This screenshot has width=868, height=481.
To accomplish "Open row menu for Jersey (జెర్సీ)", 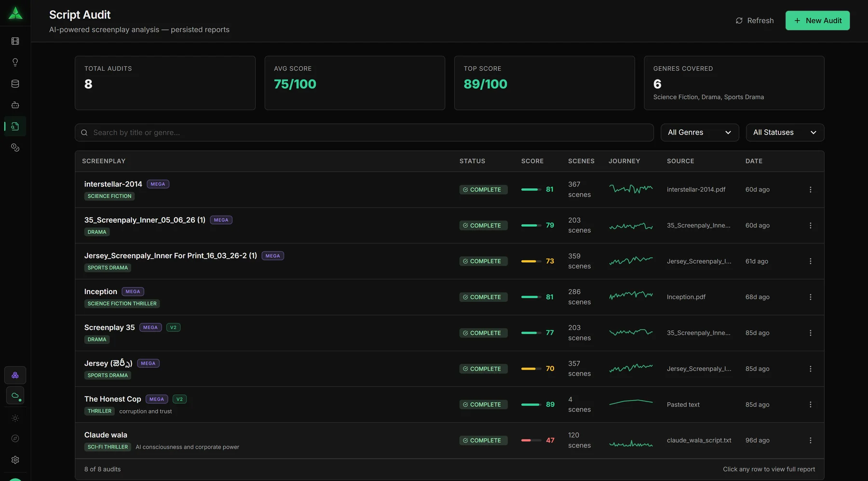I will click(811, 369).
